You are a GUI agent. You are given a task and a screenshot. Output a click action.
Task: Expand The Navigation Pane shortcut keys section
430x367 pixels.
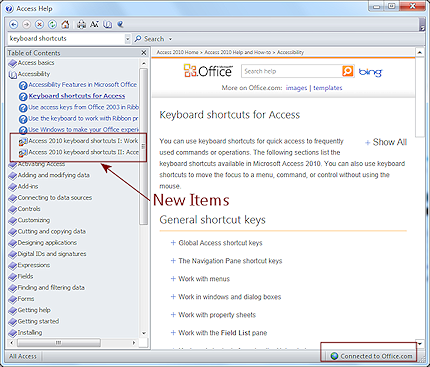pos(226,261)
